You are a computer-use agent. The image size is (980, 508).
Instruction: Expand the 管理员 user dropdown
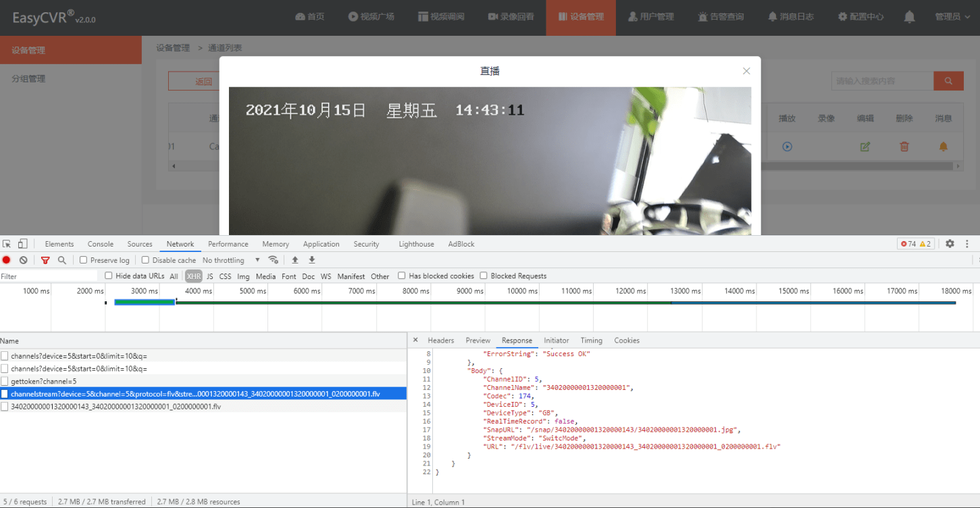(x=952, y=17)
